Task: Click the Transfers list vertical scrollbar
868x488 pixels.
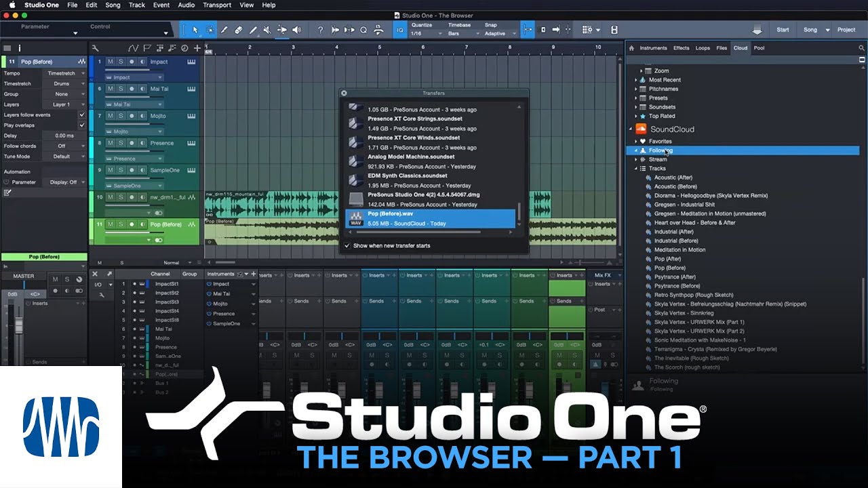Action: (519, 211)
